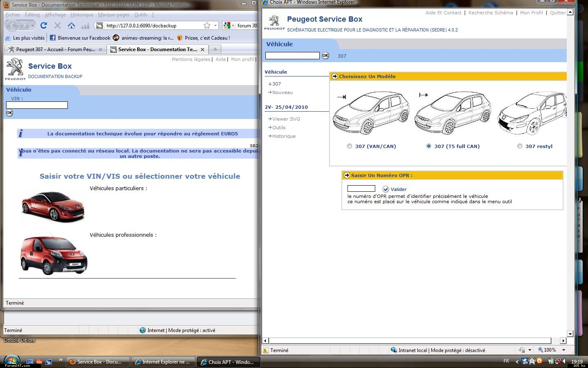Show hidden system tray icons arrow
This screenshot has width=588, height=368.
click(x=517, y=361)
